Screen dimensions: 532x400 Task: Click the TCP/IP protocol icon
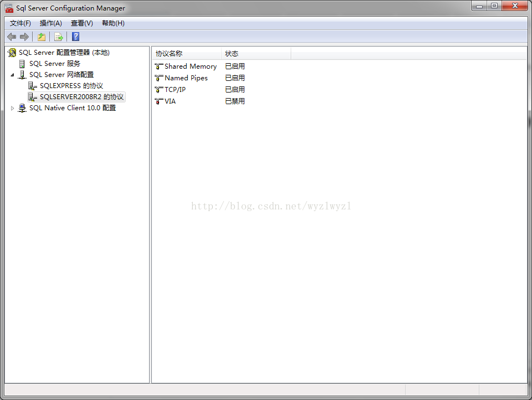click(x=159, y=90)
